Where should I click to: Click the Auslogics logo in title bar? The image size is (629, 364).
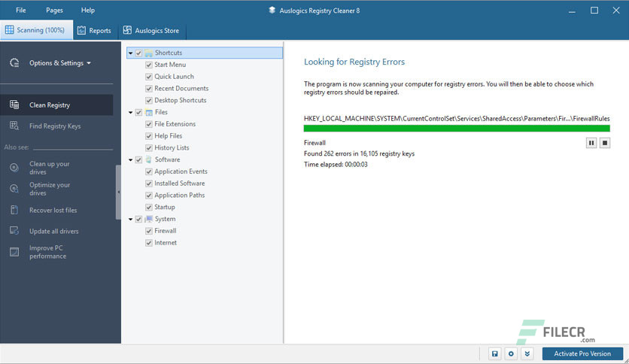272,11
